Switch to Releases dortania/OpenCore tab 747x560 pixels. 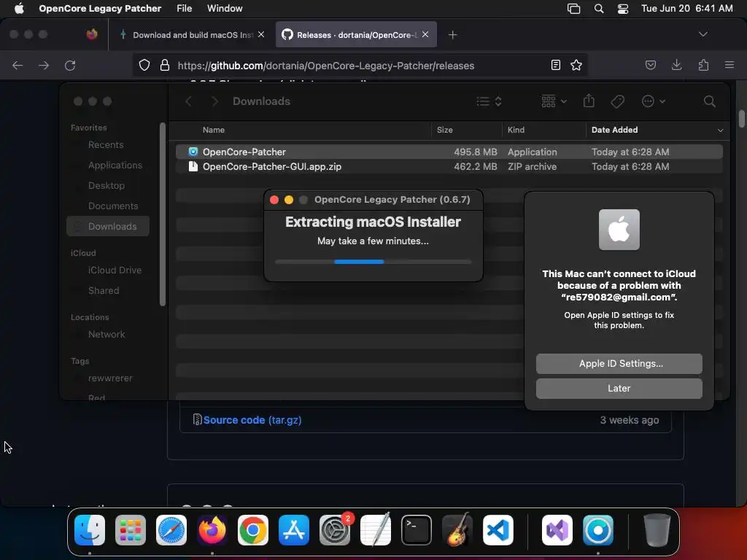[x=356, y=35]
